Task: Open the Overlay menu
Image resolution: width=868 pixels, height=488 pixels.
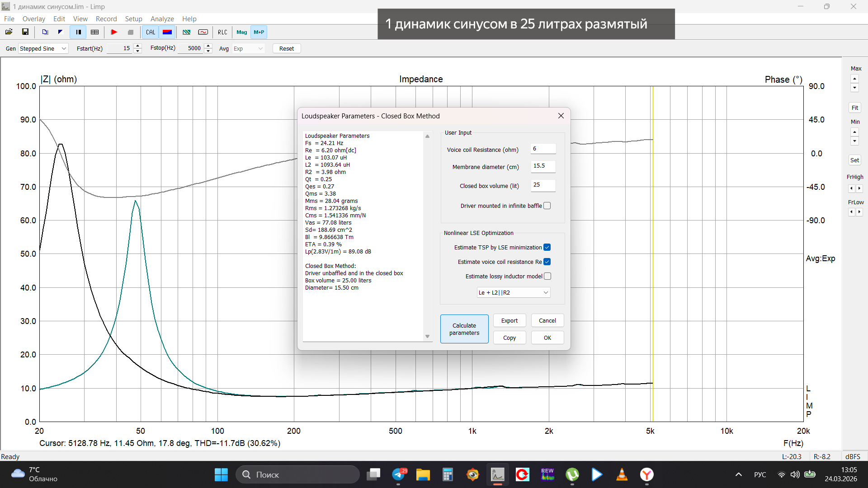Action: pyautogui.click(x=33, y=19)
